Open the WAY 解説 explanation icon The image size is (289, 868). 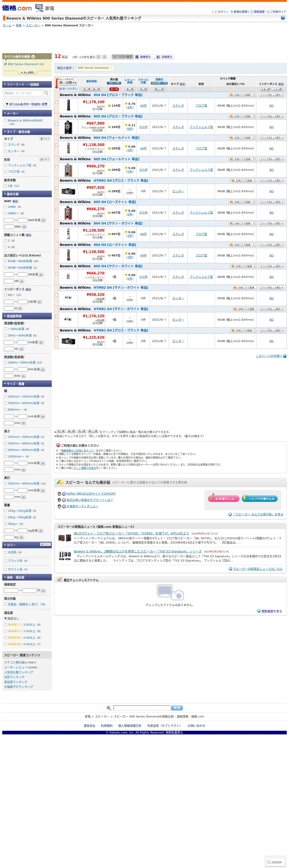click(15, 201)
